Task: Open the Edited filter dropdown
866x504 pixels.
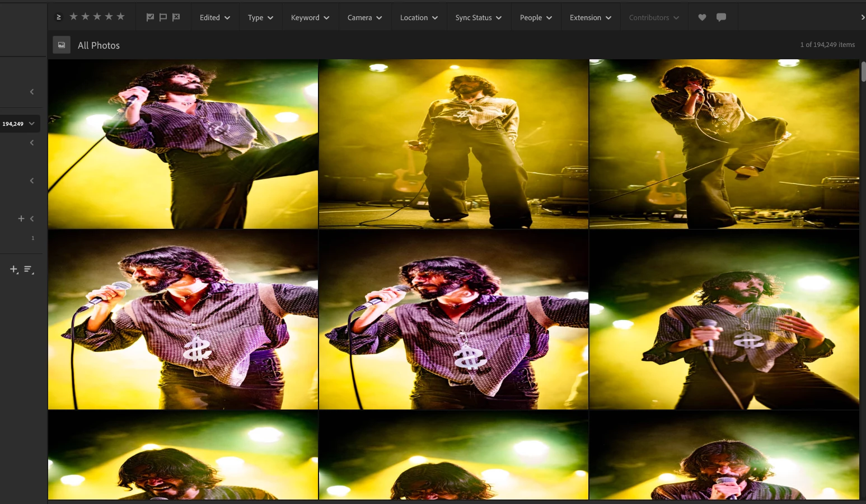Action: coord(215,17)
